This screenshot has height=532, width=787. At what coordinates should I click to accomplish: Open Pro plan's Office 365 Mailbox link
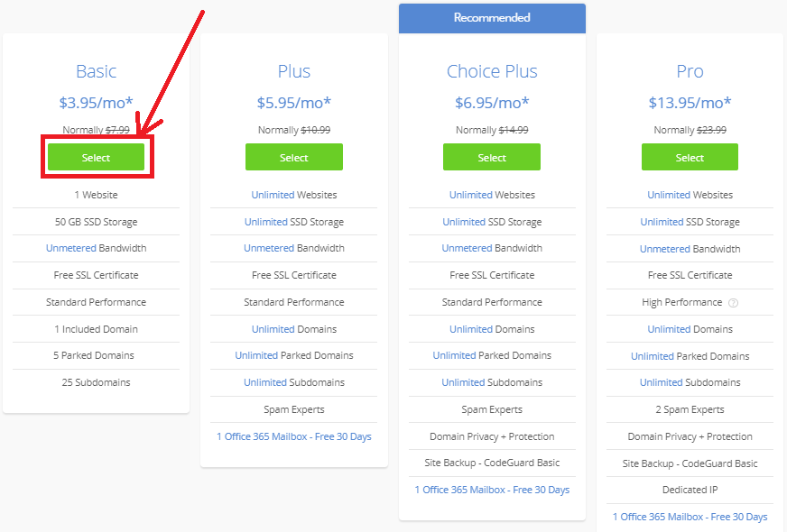pyautogui.click(x=690, y=517)
